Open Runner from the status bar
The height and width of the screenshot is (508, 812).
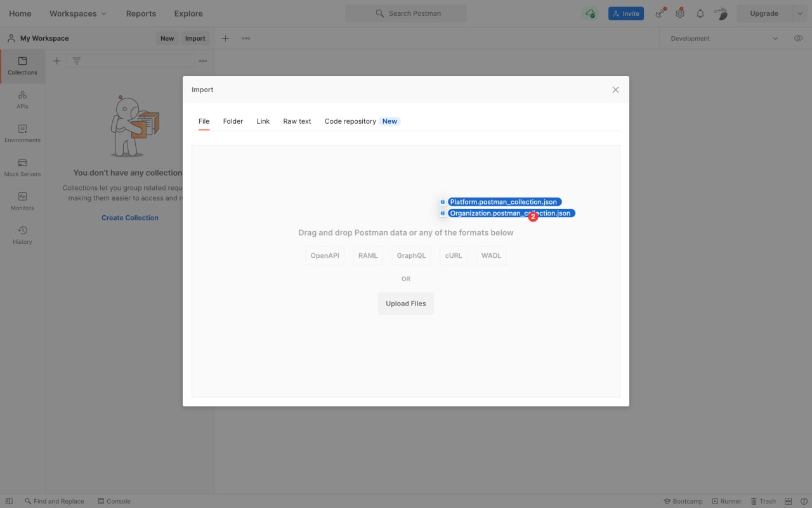pos(727,501)
